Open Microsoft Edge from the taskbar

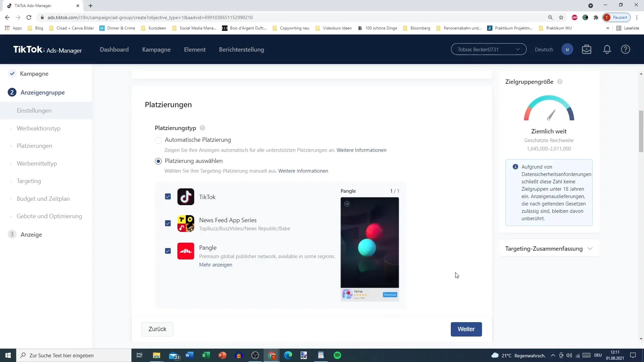click(x=288, y=355)
